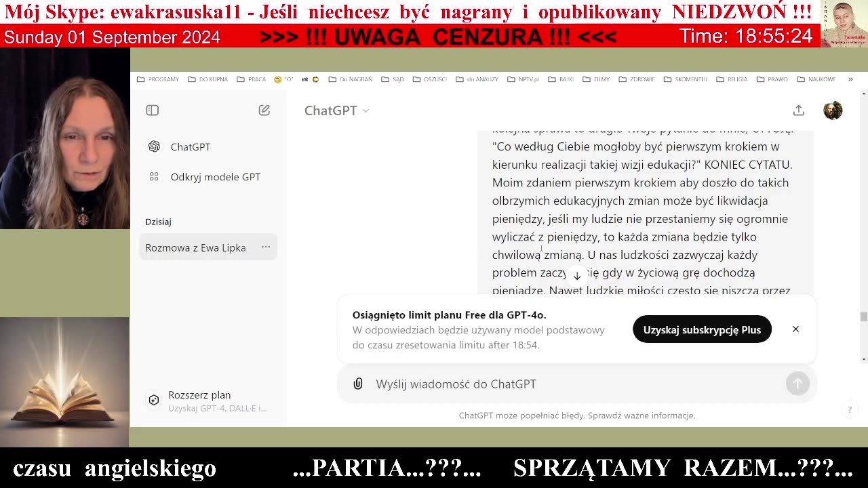Click the page scrollbar thumb
This screenshot has width=868, height=488.
[x=863, y=317]
